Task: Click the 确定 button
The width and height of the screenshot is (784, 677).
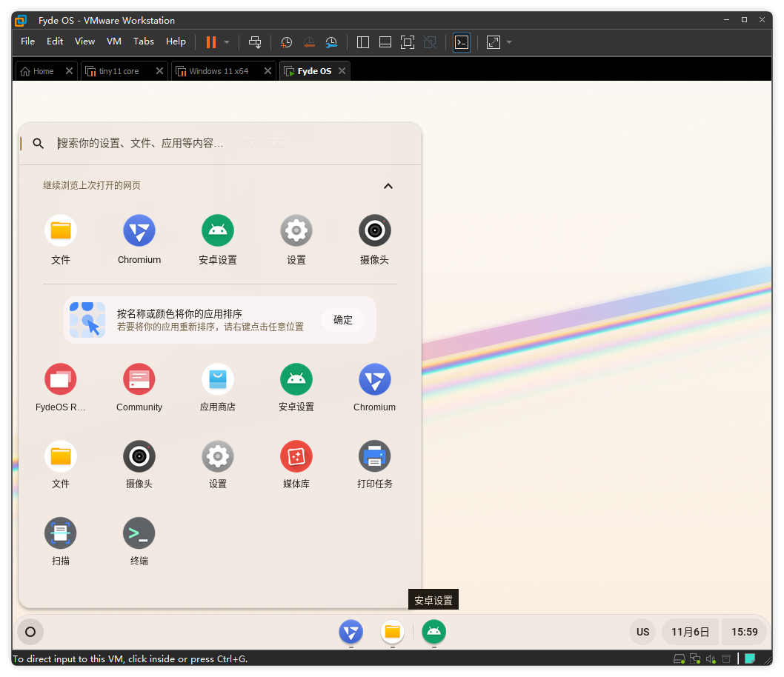Action: tap(343, 320)
